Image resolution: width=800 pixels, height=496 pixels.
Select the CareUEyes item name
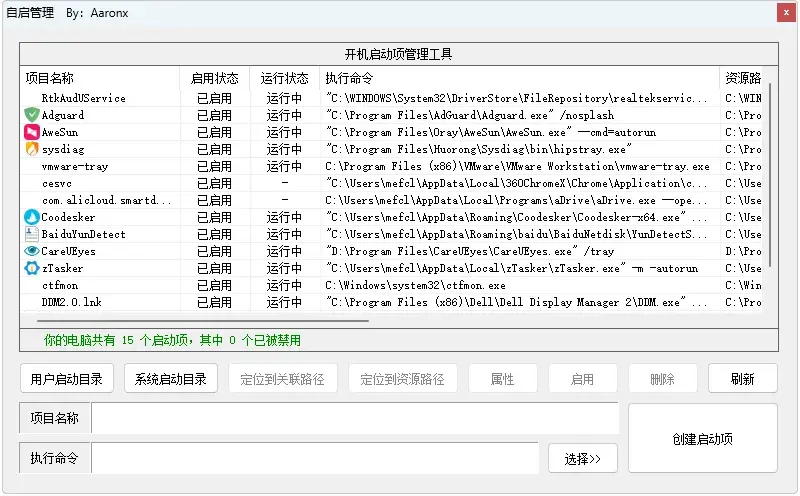[68, 251]
